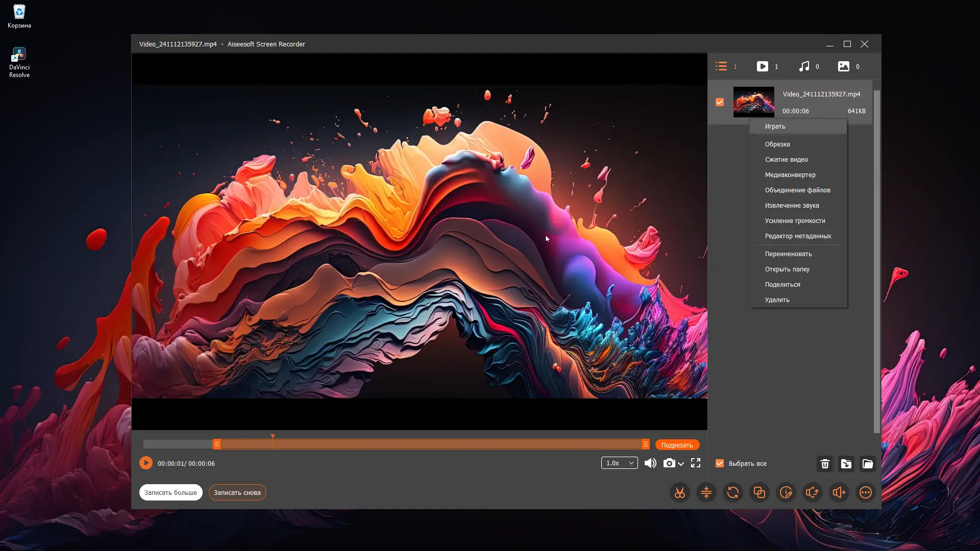Switch to the audio recordings tab
980x551 pixels.
click(804, 66)
